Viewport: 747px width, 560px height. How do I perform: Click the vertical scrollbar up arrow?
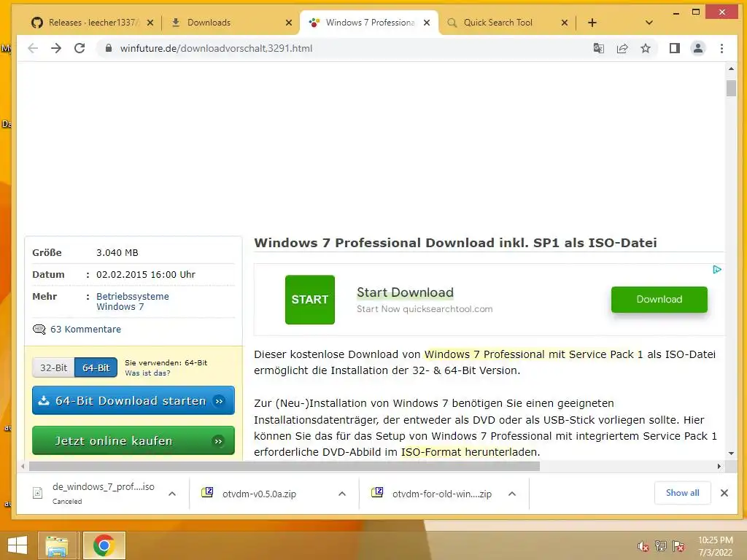pos(731,69)
